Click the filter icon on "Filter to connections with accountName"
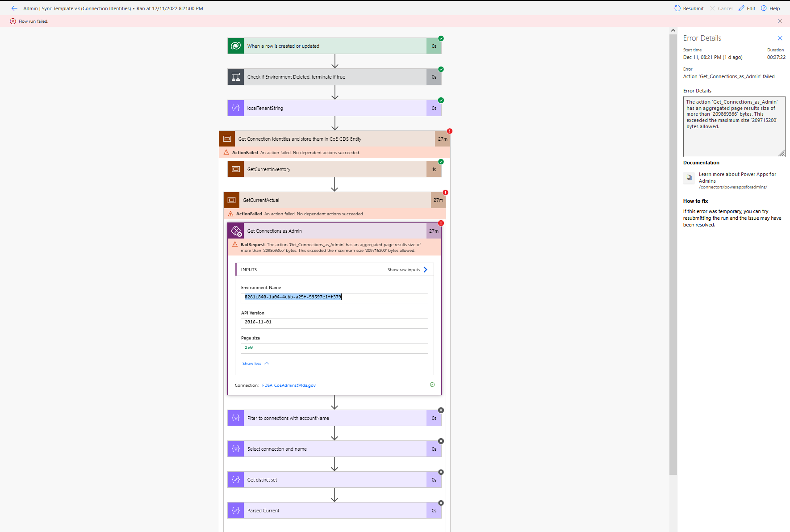 pos(235,418)
